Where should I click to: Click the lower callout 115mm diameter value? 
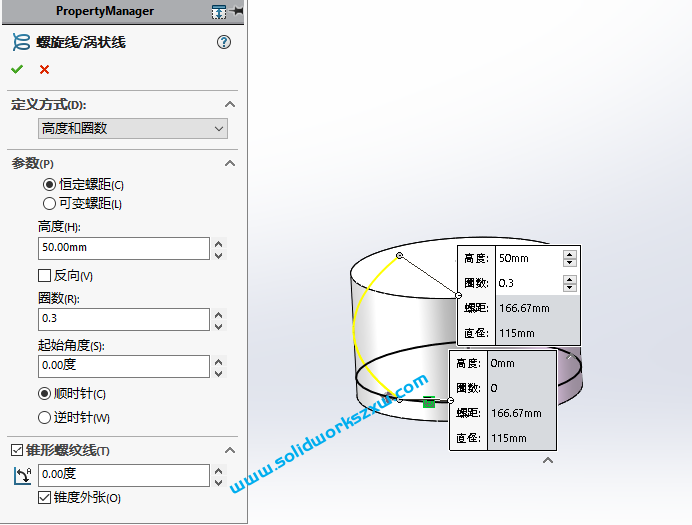pos(509,438)
